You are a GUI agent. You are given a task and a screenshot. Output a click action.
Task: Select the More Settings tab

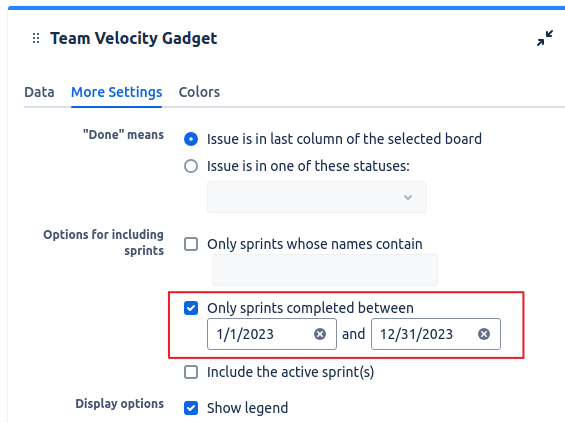point(116,92)
